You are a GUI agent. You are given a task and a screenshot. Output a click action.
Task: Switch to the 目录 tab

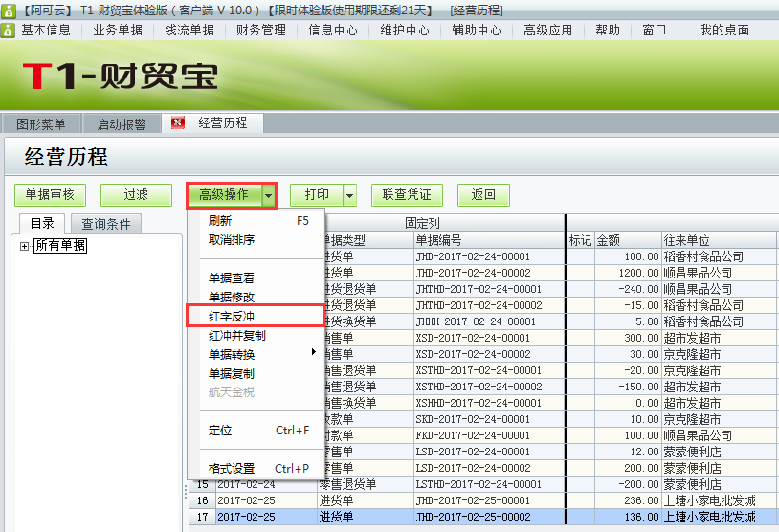point(42,224)
